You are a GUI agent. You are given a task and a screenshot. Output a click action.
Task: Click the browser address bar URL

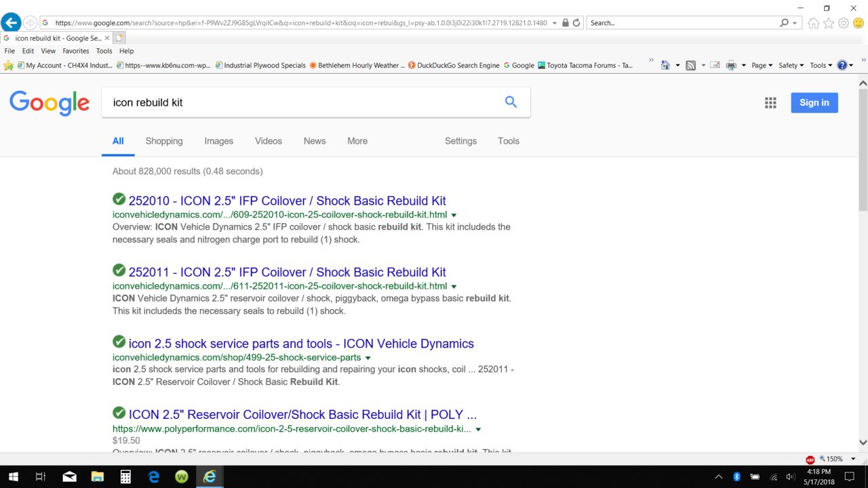300,22
